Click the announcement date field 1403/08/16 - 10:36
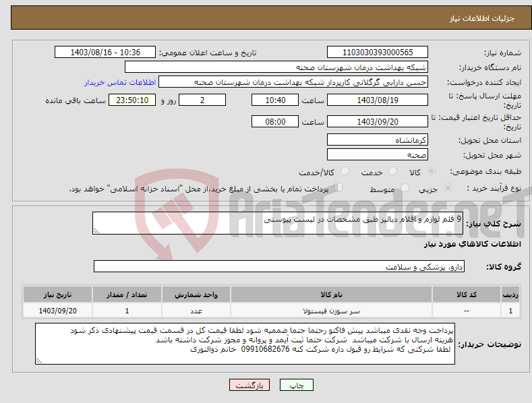The image size is (532, 403). tap(105, 53)
